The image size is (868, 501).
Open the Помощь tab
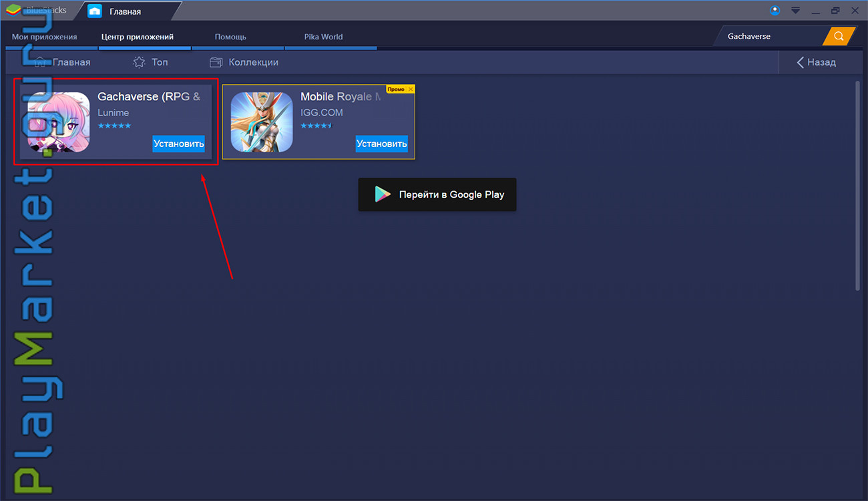click(230, 37)
